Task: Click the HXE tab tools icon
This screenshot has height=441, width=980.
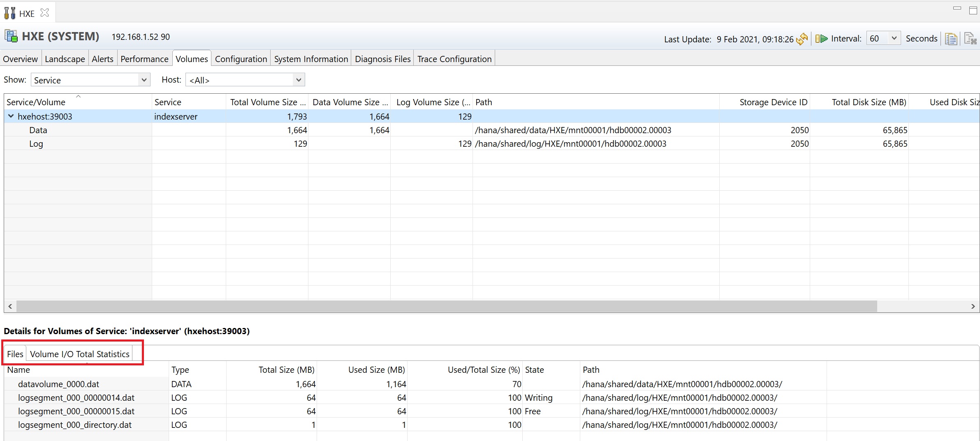Action: tap(10, 13)
